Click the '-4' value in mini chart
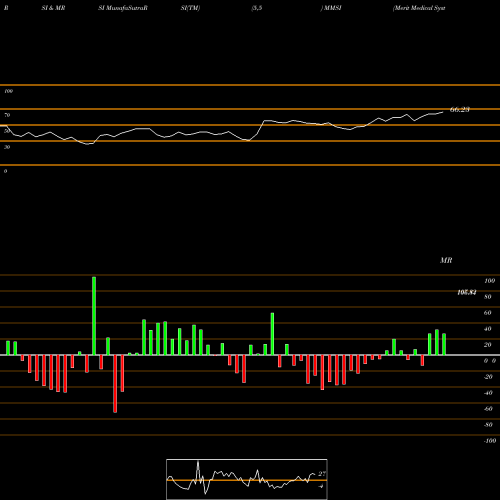This screenshot has height=500, width=500. (x=321, y=486)
